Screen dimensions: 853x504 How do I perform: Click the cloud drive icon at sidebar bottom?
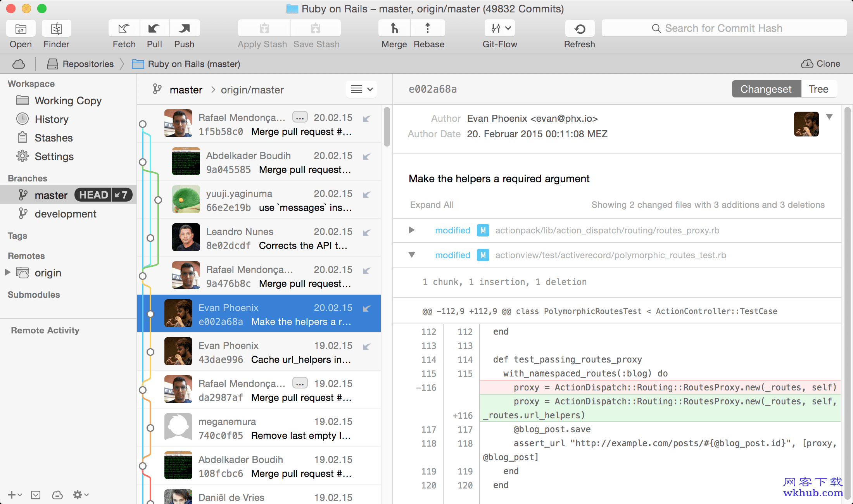57,495
